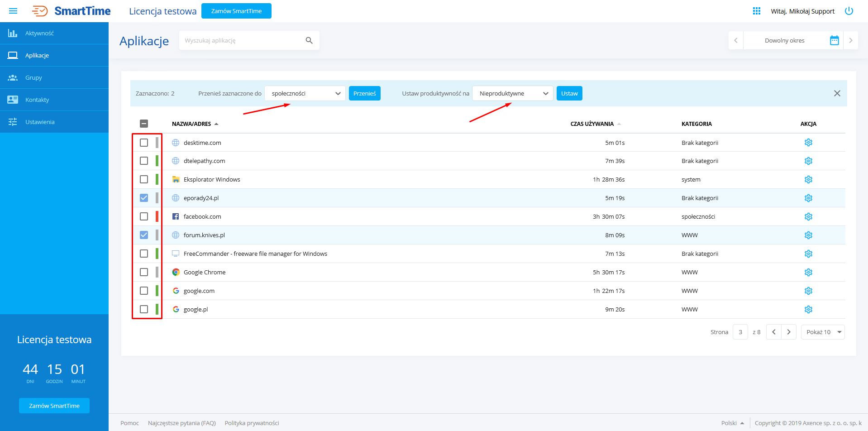868x431 pixels.
Task: Open the 'Przenieś zaznaczone do' dropdown
Action: [x=305, y=93]
